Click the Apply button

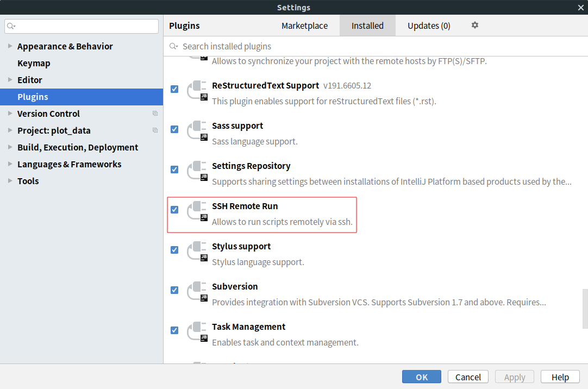(x=515, y=377)
